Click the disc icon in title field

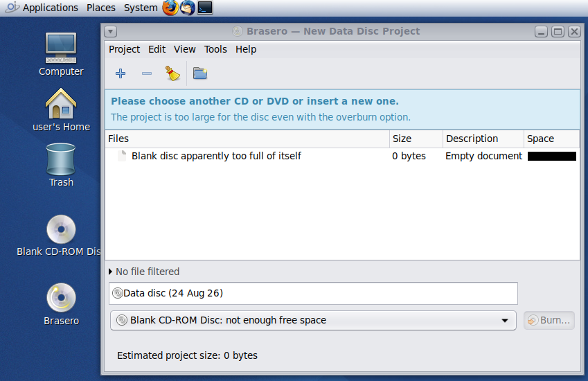click(x=118, y=293)
